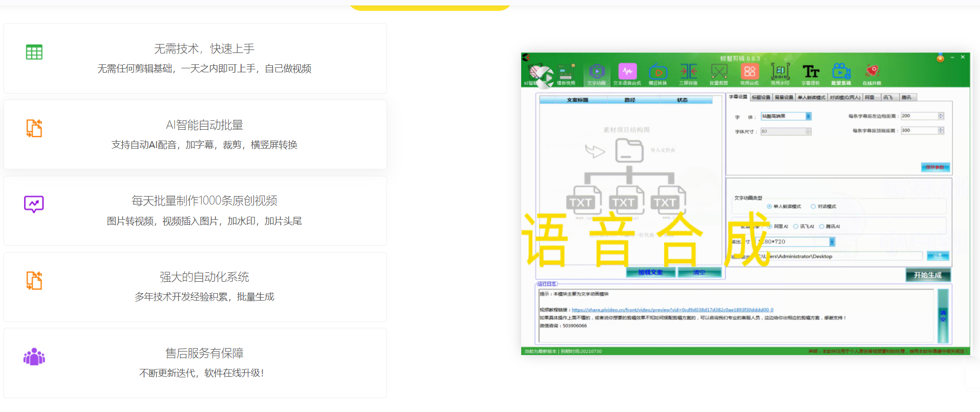
Task: Click the 字体尺寸 spinner arrows
Action: tap(808, 131)
